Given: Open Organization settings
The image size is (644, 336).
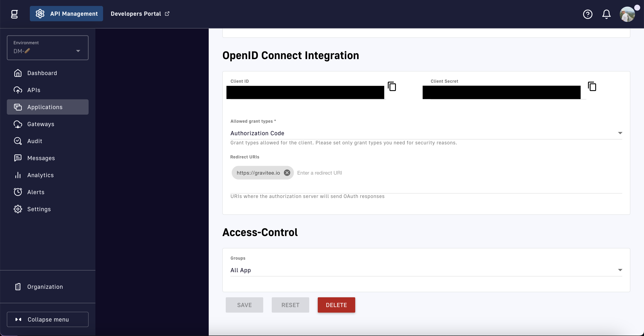Looking at the screenshot, I should pos(45,287).
